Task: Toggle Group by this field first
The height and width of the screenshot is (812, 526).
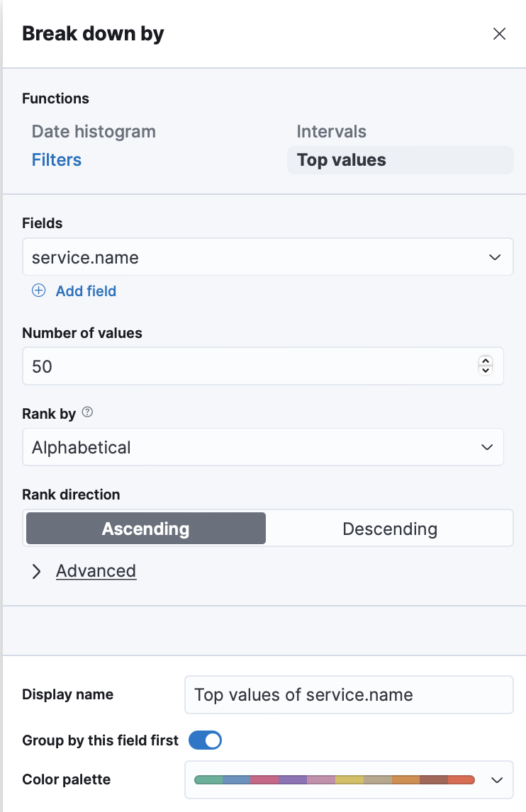Action: coord(205,740)
